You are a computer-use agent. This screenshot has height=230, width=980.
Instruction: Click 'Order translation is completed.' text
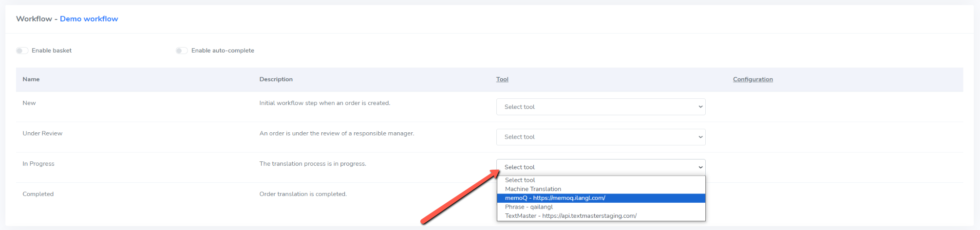pos(303,194)
